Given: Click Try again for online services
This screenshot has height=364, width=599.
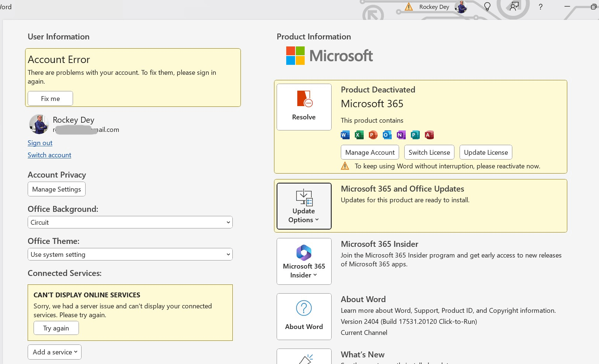Looking at the screenshot, I should pyautogui.click(x=56, y=328).
